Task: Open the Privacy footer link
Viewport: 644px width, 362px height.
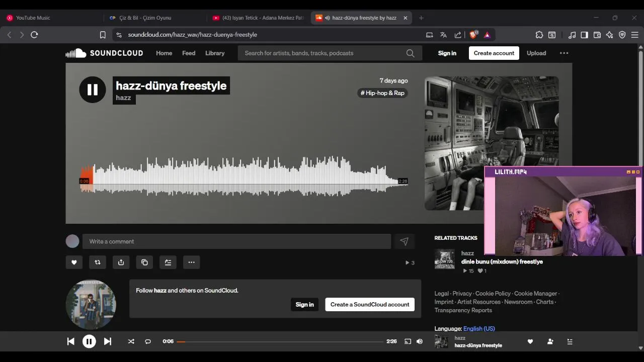Action: 462,294
